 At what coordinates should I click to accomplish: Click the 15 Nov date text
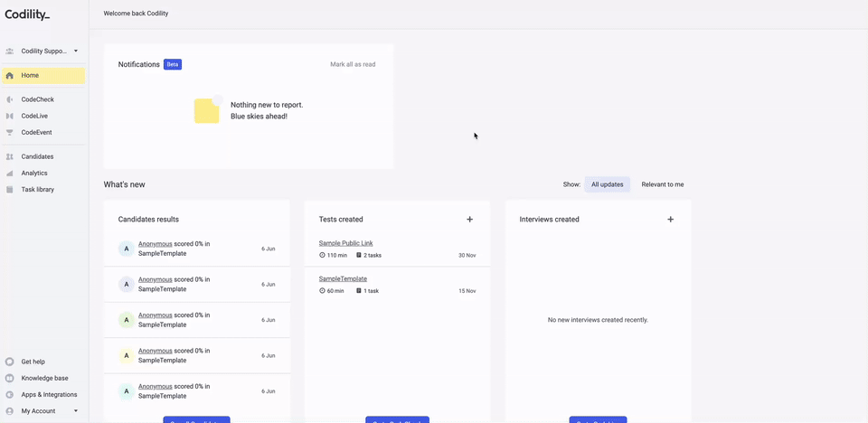click(467, 291)
